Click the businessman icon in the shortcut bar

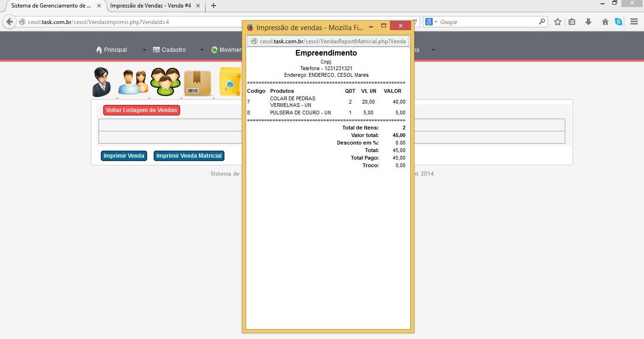click(x=101, y=82)
